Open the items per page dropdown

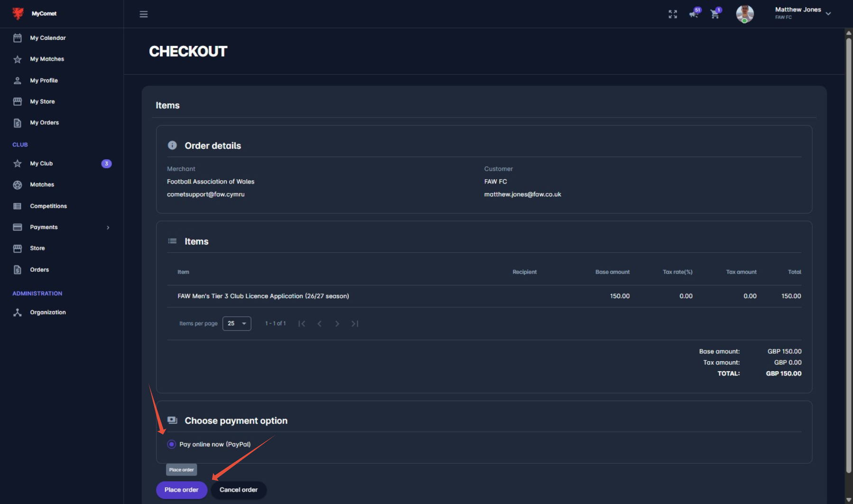[237, 323]
